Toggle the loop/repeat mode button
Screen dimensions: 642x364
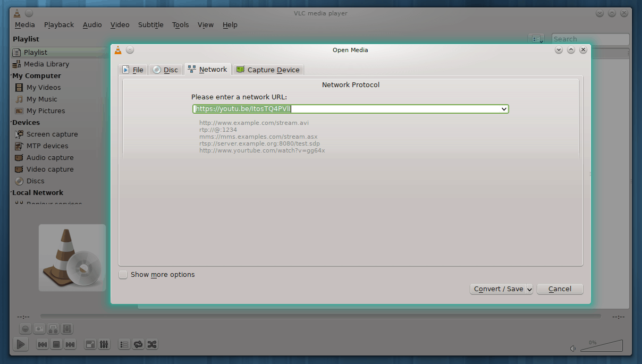tap(138, 344)
